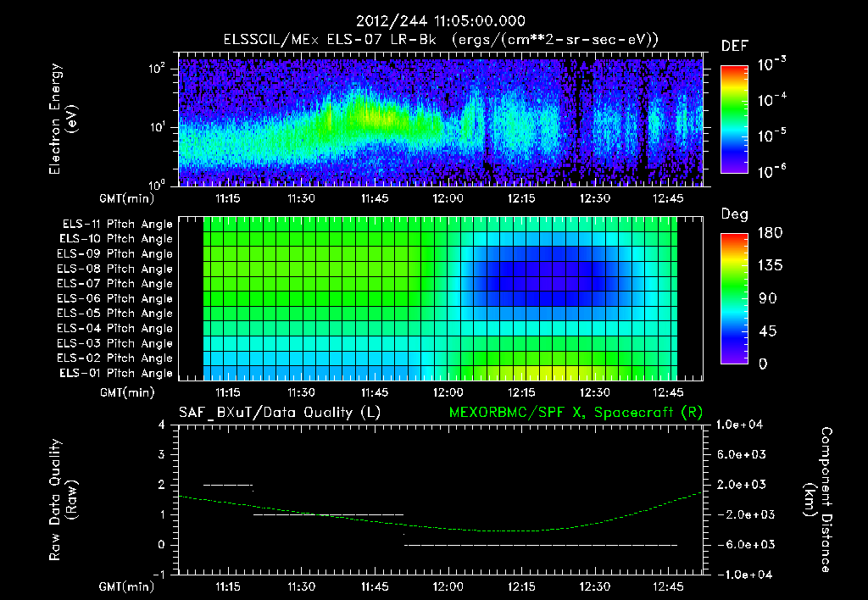Click the pitch angle heatmap grid
This screenshot has width=868, height=600.
[x=441, y=298]
